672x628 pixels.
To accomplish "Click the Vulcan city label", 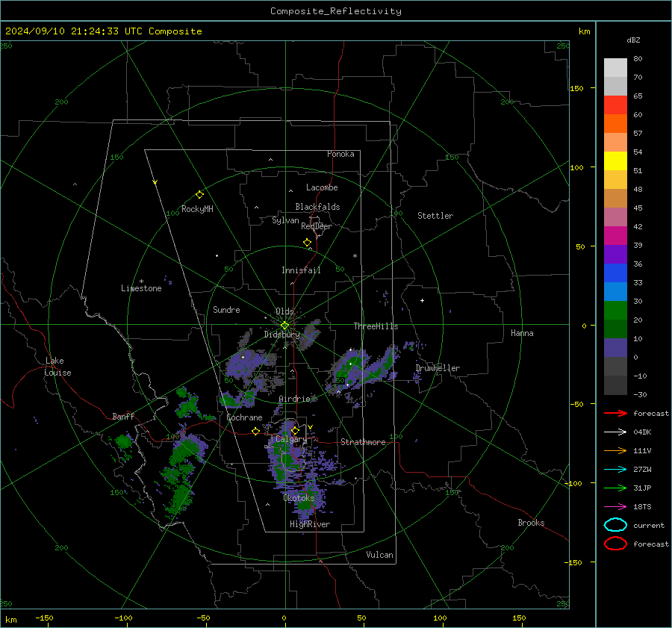I will click(x=380, y=555).
